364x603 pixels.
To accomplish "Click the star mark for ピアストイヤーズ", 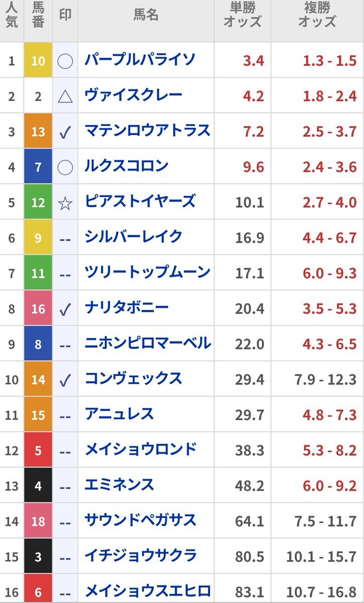I will coord(65,203).
